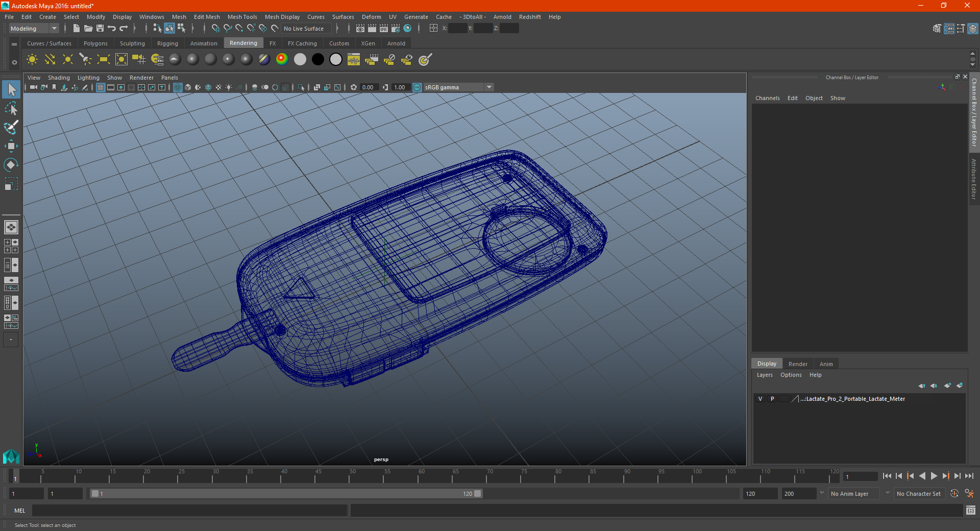Choose the Paint Selection brush tool
The image size is (980, 531).
click(11, 127)
